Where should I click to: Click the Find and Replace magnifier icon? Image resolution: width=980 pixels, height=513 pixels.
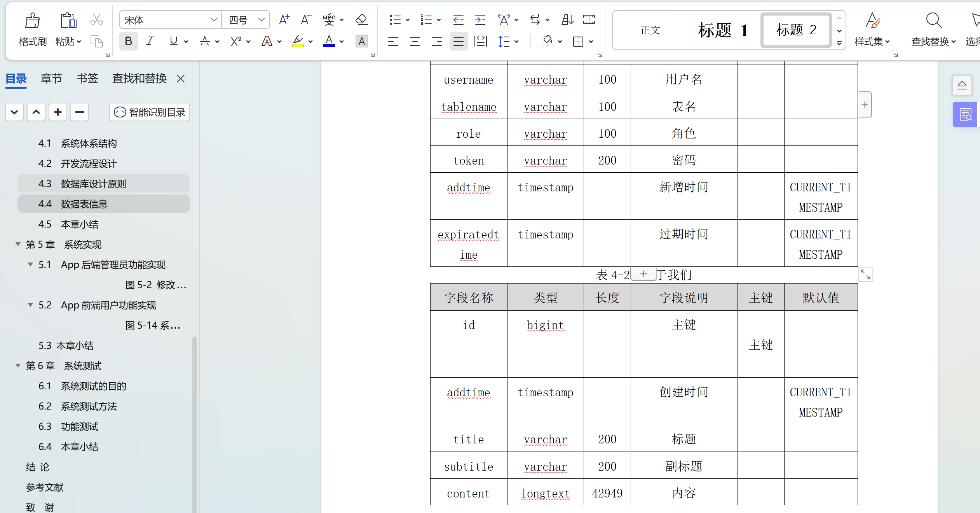click(x=933, y=21)
